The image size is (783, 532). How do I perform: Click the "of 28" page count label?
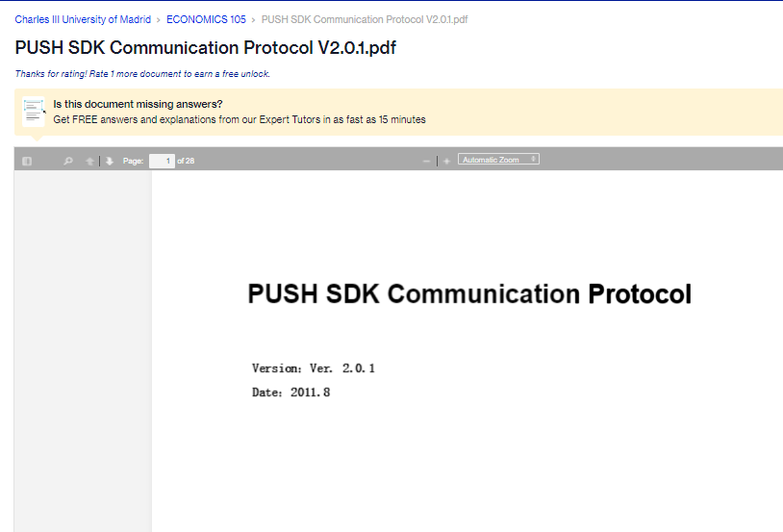coord(186,161)
